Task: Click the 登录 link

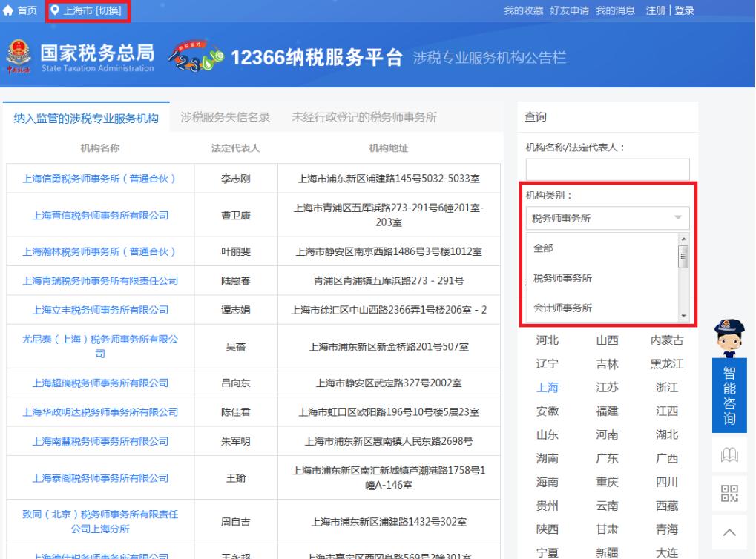Action: pyautogui.click(x=684, y=10)
